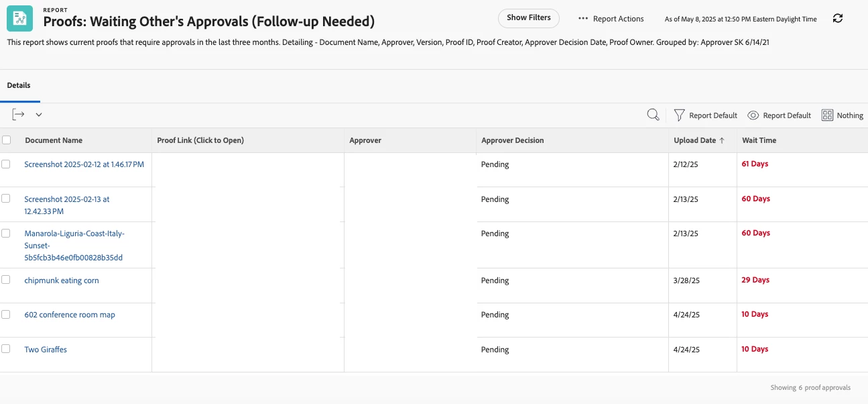
Task: Click the Pending decision for Two Giraffes
Action: click(x=495, y=350)
